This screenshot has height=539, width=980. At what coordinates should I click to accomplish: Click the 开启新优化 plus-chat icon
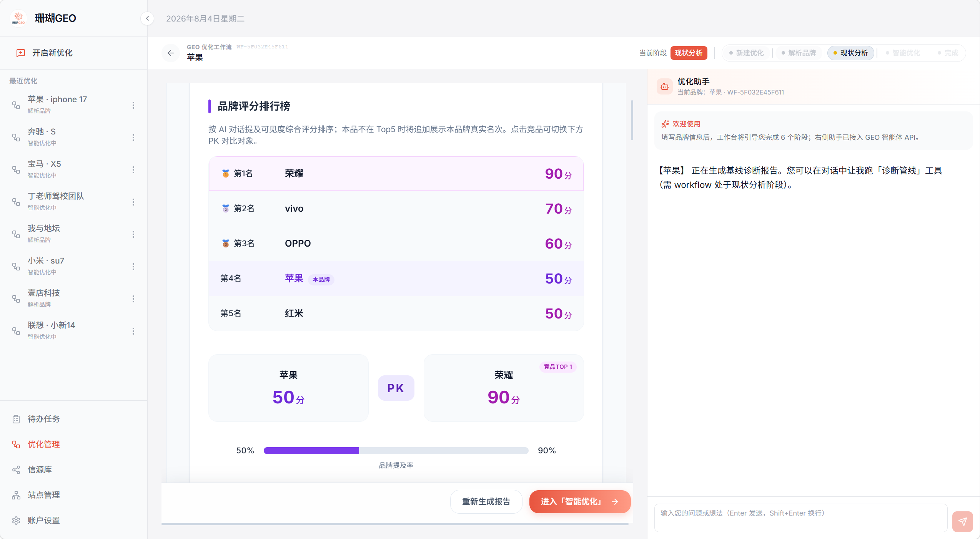pyautogui.click(x=21, y=53)
